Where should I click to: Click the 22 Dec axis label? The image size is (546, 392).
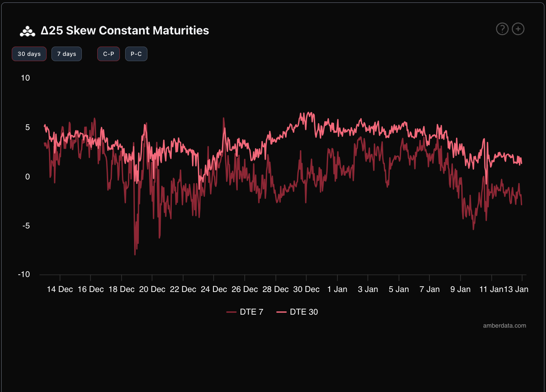point(183,289)
